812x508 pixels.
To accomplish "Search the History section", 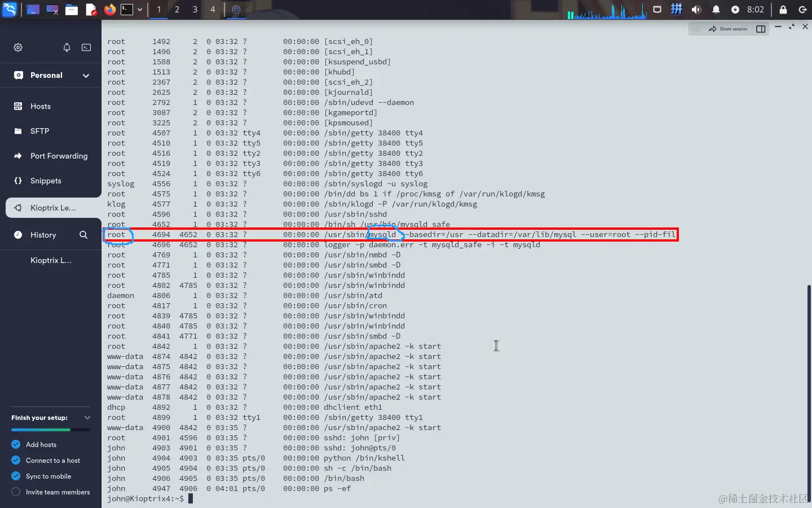I will click(83, 235).
